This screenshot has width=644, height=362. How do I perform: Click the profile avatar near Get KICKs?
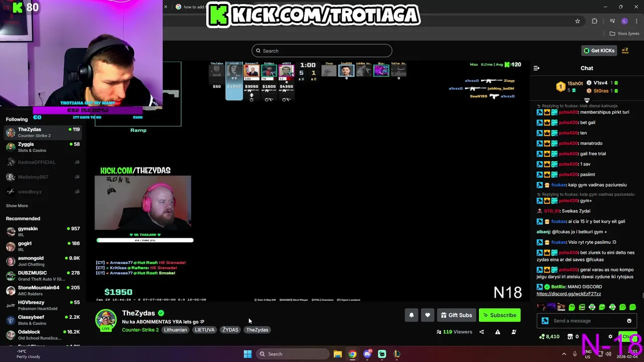(x=625, y=51)
